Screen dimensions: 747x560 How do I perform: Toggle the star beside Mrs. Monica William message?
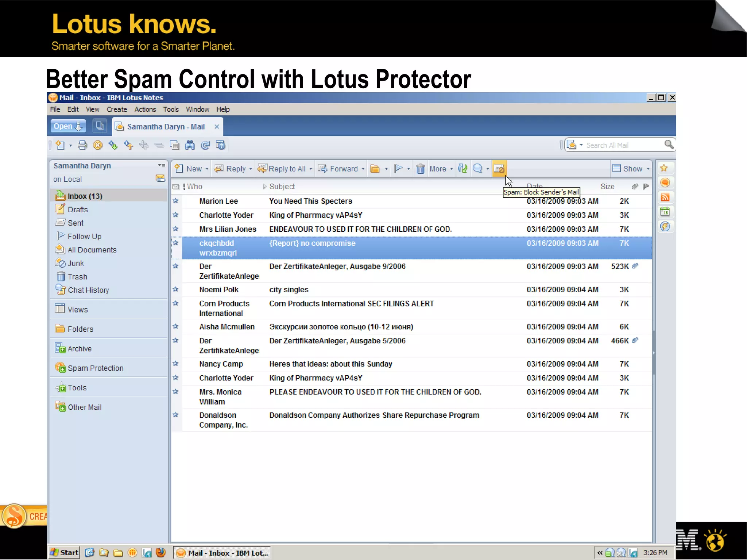175,391
